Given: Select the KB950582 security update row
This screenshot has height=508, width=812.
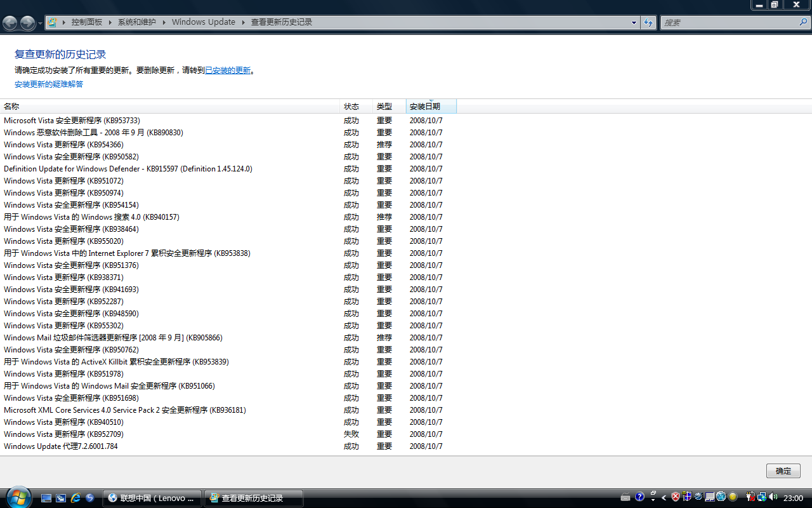Looking at the screenshot, I should 228,157.
